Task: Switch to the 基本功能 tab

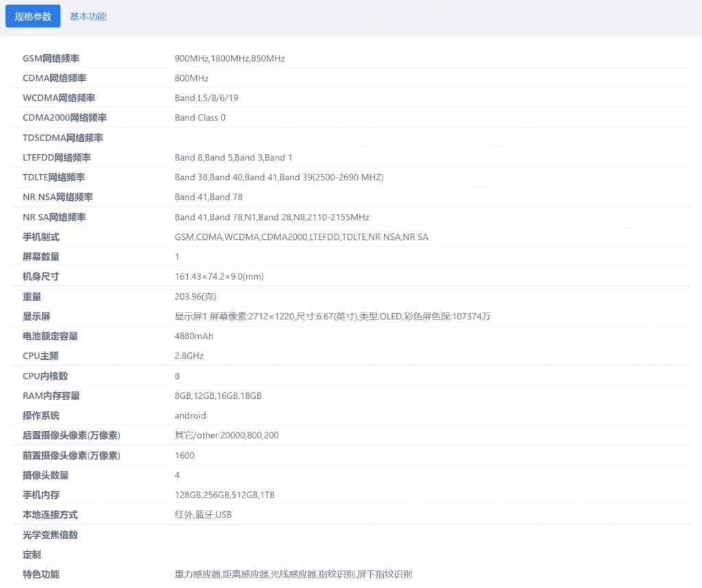Action: pos(88,16)
